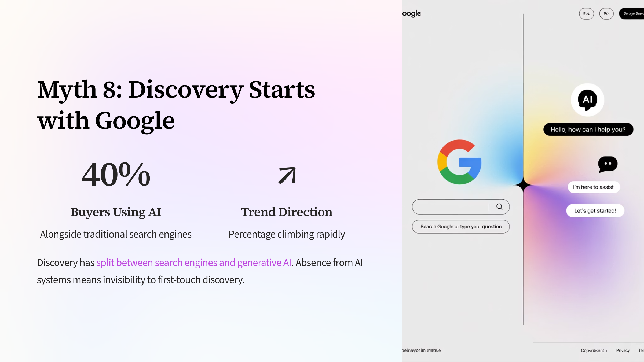Click 'Alongside traditional search engines' text
Image resolution: width=644 pixels, height=362 pixels.
(x=116, y=234)
